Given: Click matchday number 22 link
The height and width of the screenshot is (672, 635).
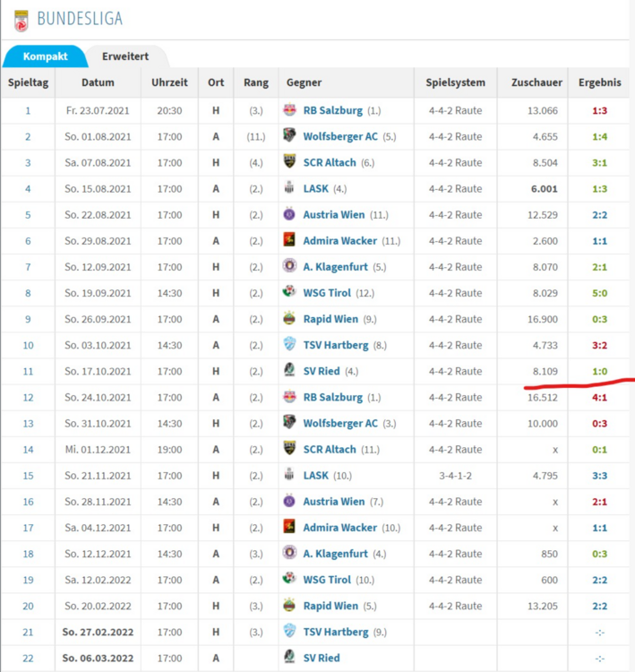Looking at the screenshot, I should pos(28,659).
